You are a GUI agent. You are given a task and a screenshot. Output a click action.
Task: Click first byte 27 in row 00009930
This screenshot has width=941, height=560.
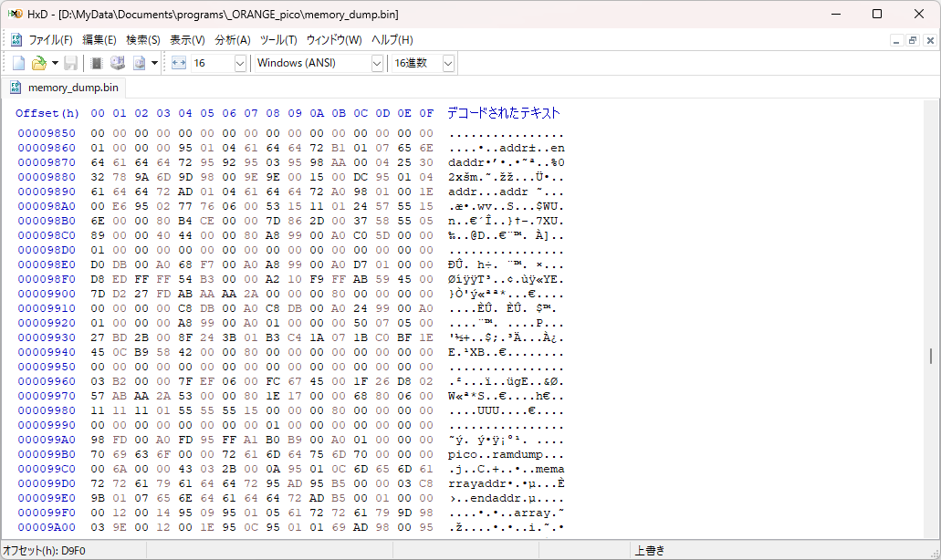(x=98, y=337)
